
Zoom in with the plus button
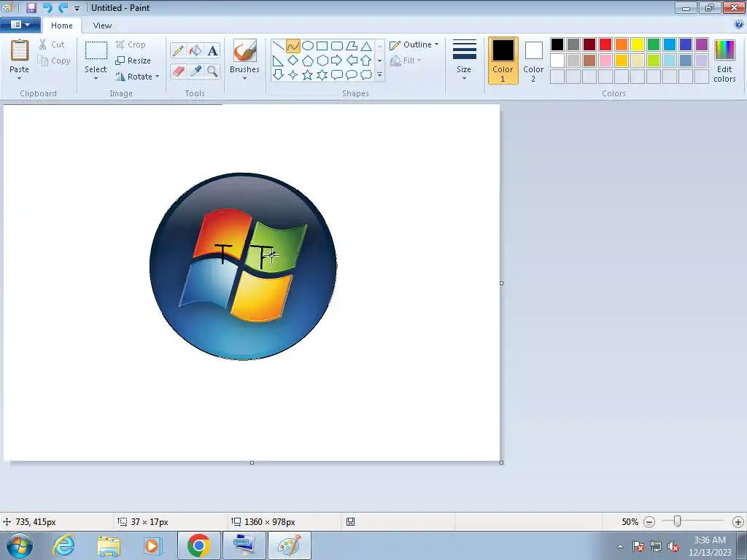pyautogui.click(x=738, y=522)
